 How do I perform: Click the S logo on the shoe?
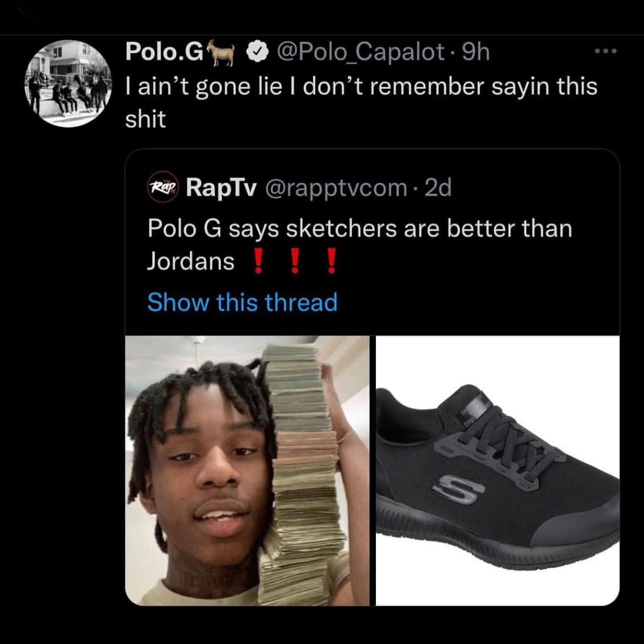459,489
